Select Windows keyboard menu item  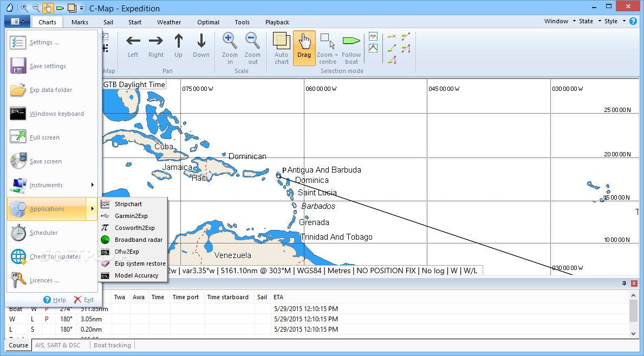(x=52, y=114)
